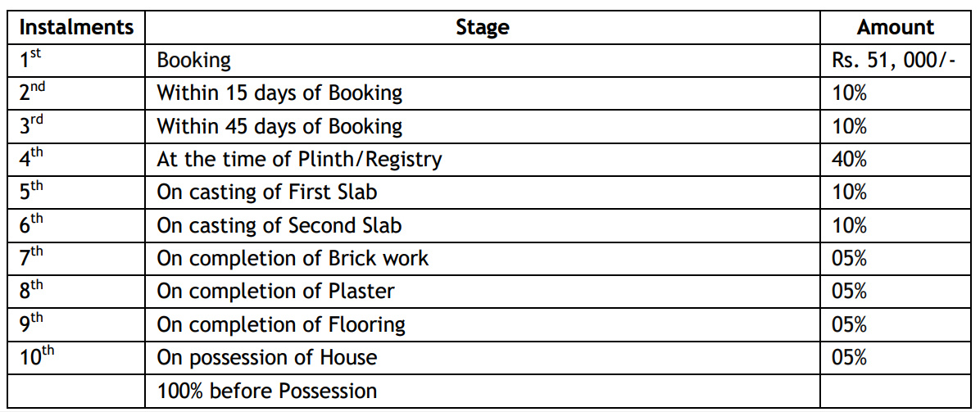Select the On completion of Plaster cell
This screenshot has height=412, width=980.
click(x=275, y=291)
